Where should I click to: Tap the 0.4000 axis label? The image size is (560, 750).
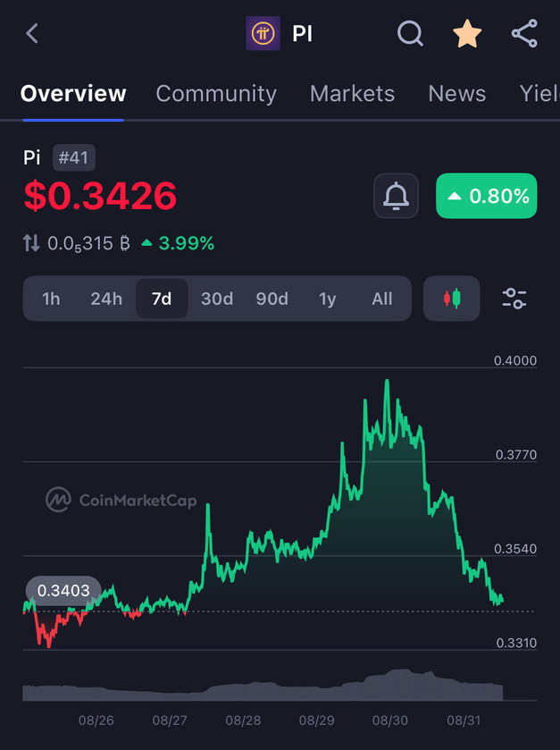(x=515, y=360)
